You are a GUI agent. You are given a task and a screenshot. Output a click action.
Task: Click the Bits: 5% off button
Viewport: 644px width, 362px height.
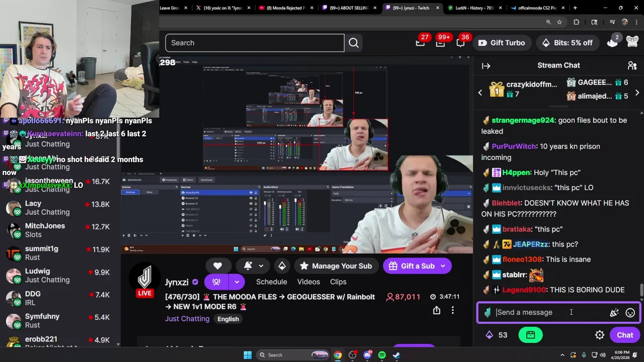(x=567, y=43)
